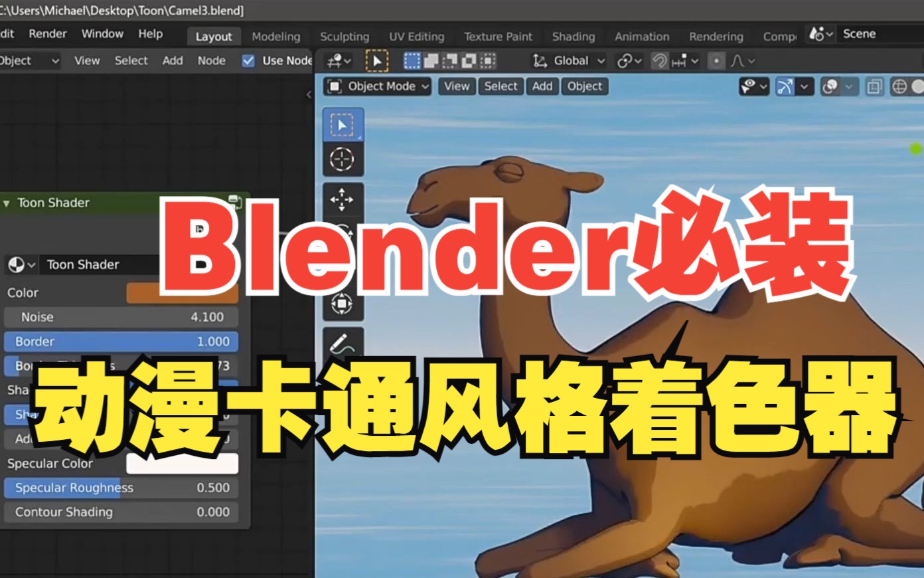
Task: Open the node editor Select menu
Action: pyautogui.click(x=131, y=61)
